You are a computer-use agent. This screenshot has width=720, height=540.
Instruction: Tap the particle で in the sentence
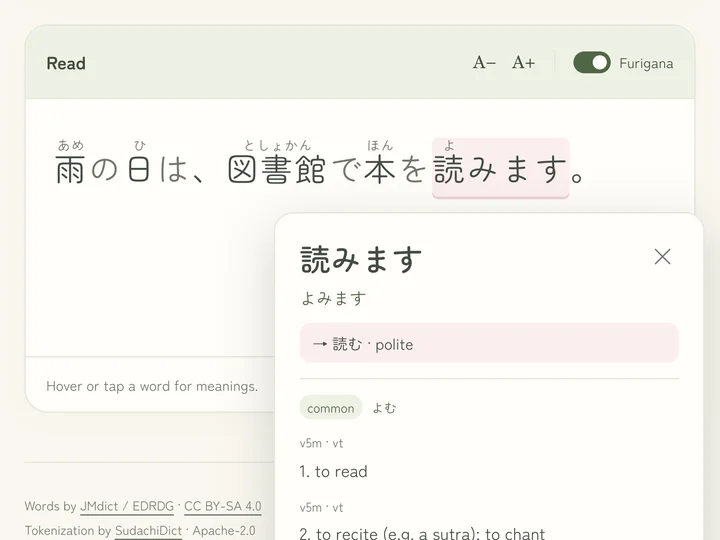tap(346, 169)
